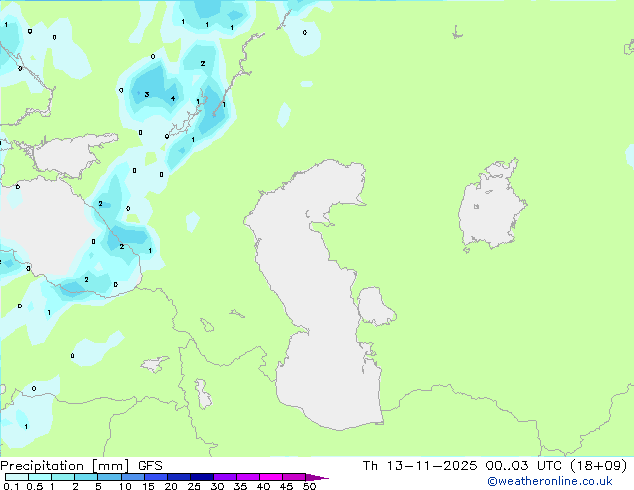Click the 25–30 mm dark navy legend swatch
The image size is (634, 490).
click(201, 477)
